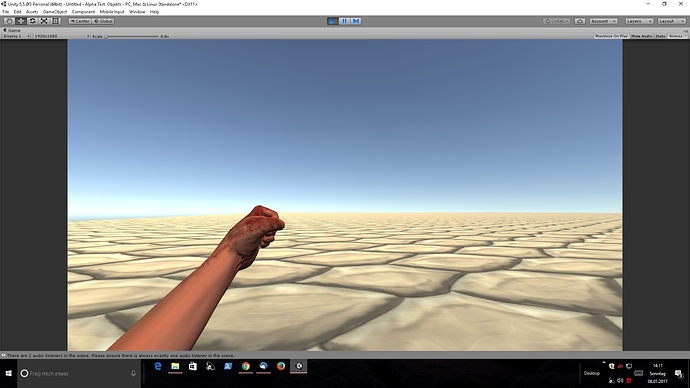
Task: Expand the Account dropdown
Action: (603, 21)
